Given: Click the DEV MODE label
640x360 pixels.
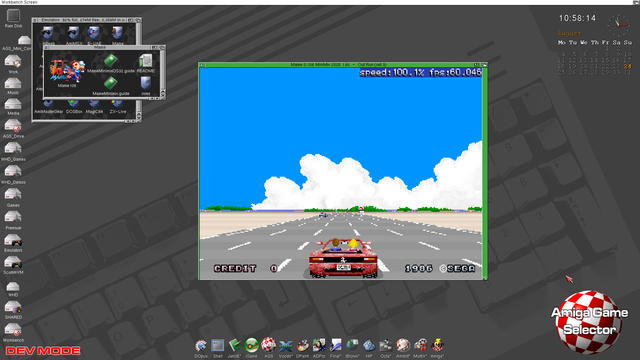Looking at the screenshot, I should coord(43,351).
